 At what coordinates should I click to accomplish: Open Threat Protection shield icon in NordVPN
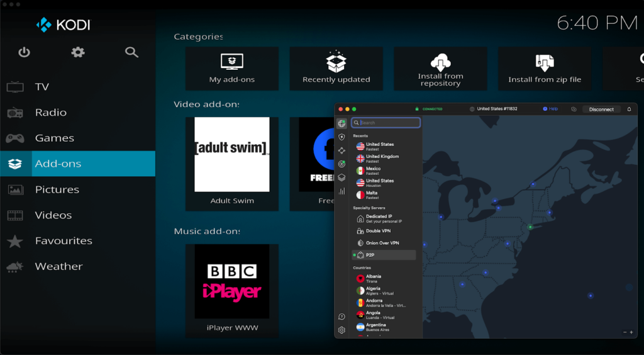[341, 137]
